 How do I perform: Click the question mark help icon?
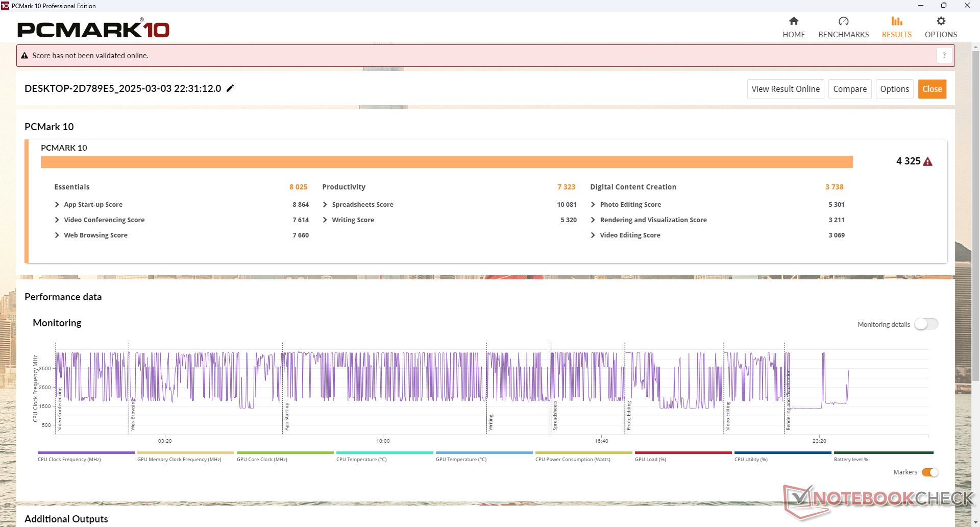coord(944,55)
